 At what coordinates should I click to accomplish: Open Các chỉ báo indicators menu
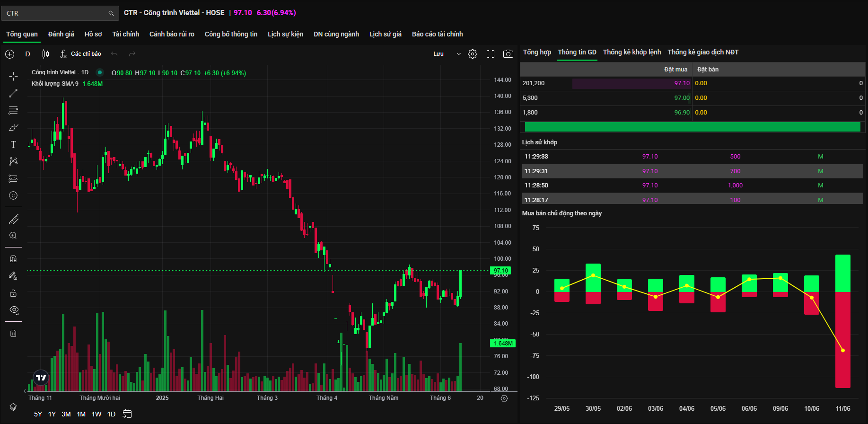[80, 54]
